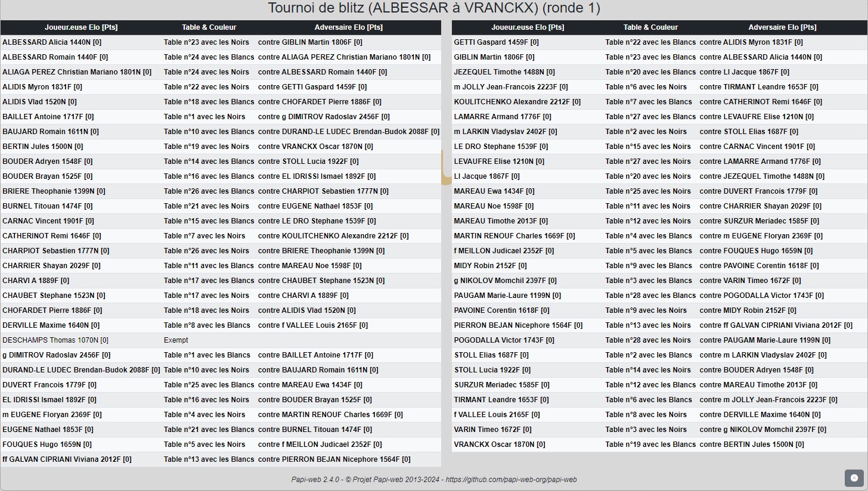Click 'contre g NIKOLOV Momchil 2397F [0]'
The width and height of the screenshot is (868, 491).
coord(763,430)
